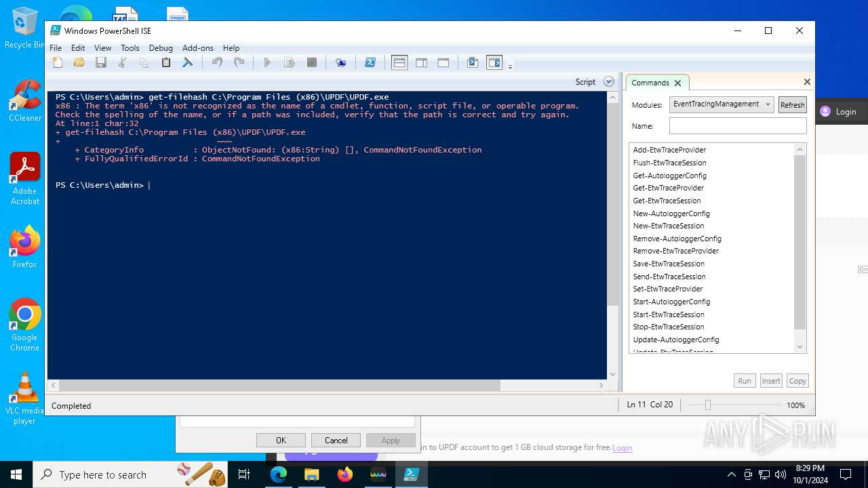Expand the Script pane chevron
The width and height of the screenshot is (868, 488).
click(x=609, y=81)
